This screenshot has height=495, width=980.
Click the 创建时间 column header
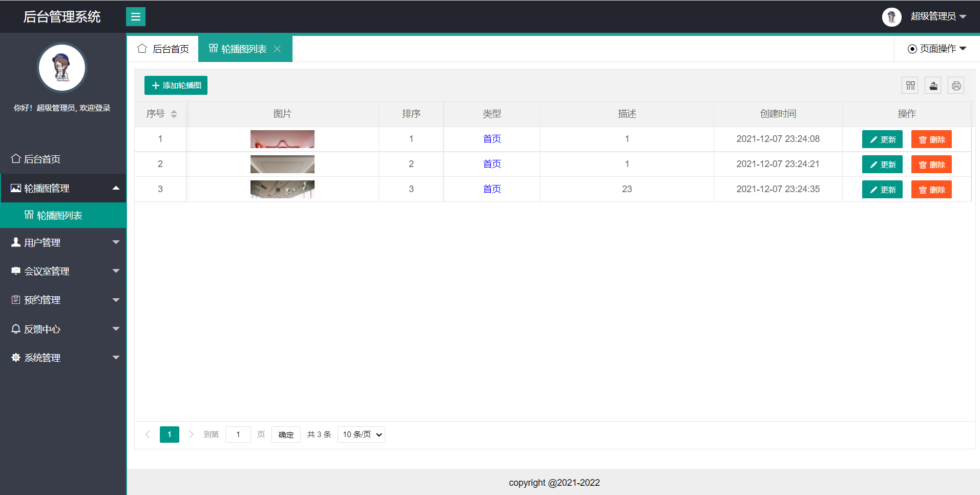click(778, 114)
